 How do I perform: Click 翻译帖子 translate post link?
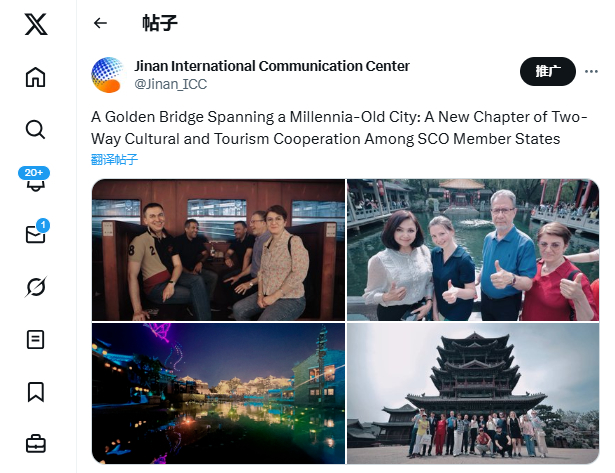coord(114,159)
